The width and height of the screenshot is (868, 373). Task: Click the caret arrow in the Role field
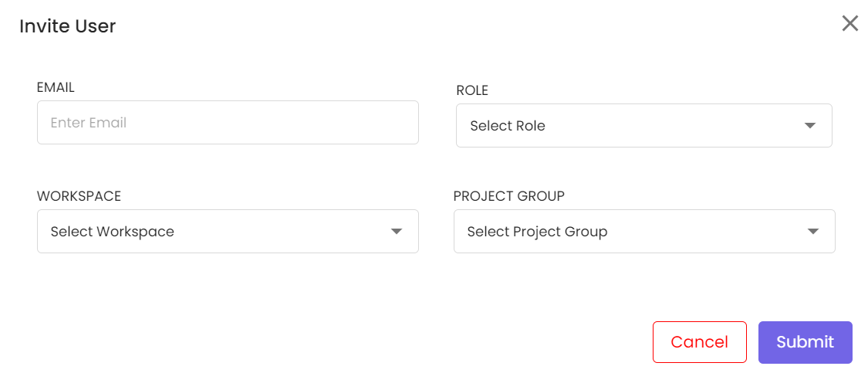coord(809,126)
